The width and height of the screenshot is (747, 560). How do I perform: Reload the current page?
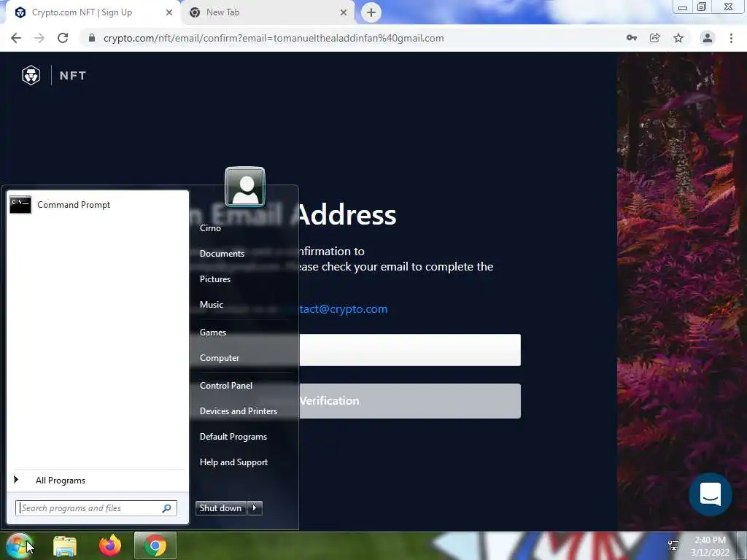[63, 38]
